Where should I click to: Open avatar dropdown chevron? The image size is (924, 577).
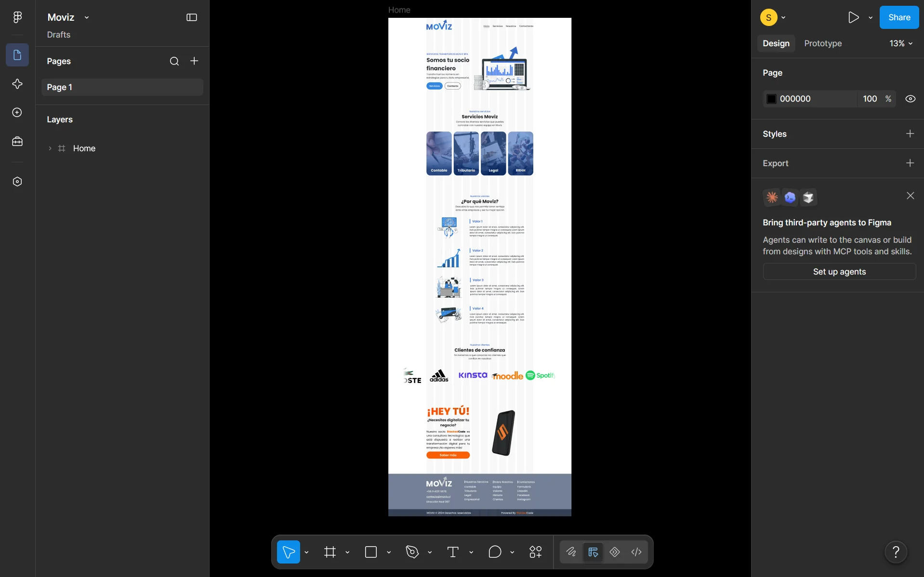pos(784,17)
